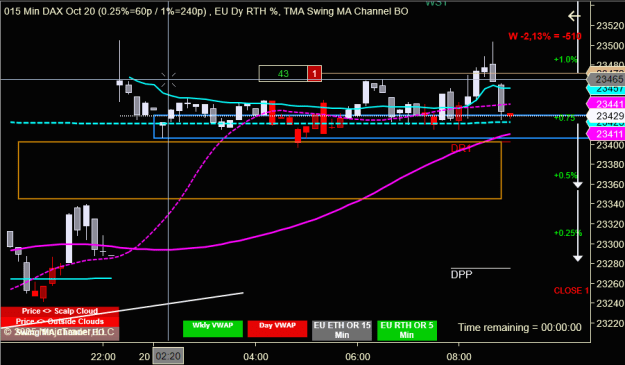Select the gray 23465 price marker
The width and height of the screenshot is (625, 365).
click(607, 79)
